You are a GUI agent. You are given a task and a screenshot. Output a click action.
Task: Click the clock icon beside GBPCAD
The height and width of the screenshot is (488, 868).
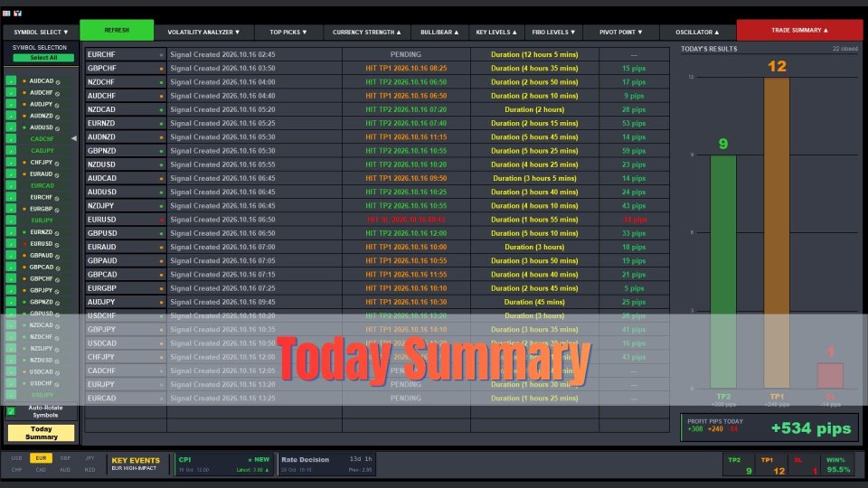(58, 267)
